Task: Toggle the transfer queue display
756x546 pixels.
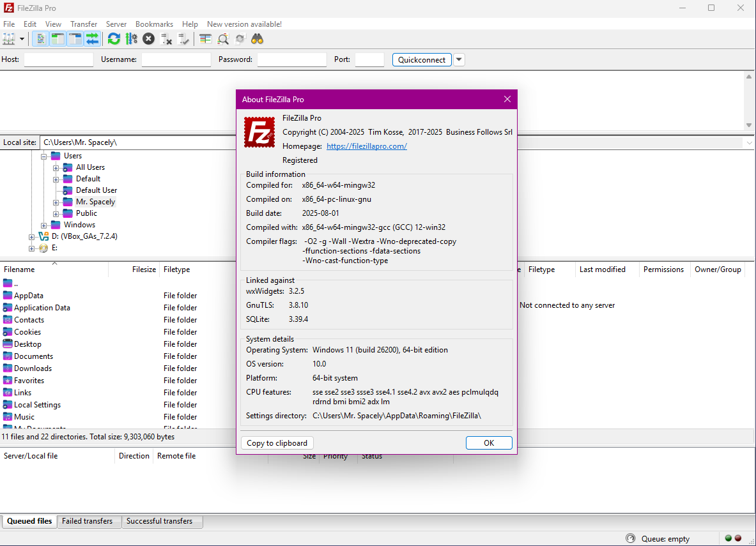Action: [x=93, y=39]
